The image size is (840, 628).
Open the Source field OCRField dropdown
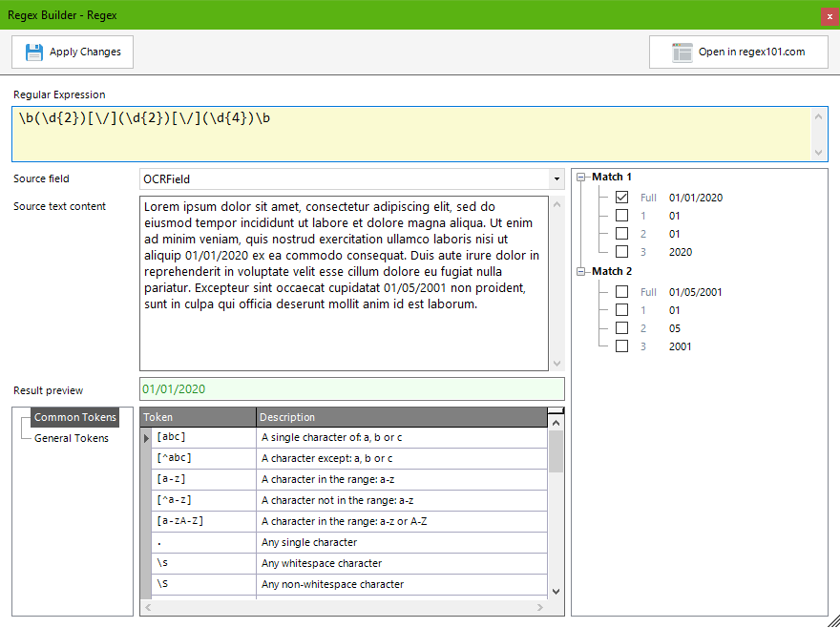coord(556,178)
